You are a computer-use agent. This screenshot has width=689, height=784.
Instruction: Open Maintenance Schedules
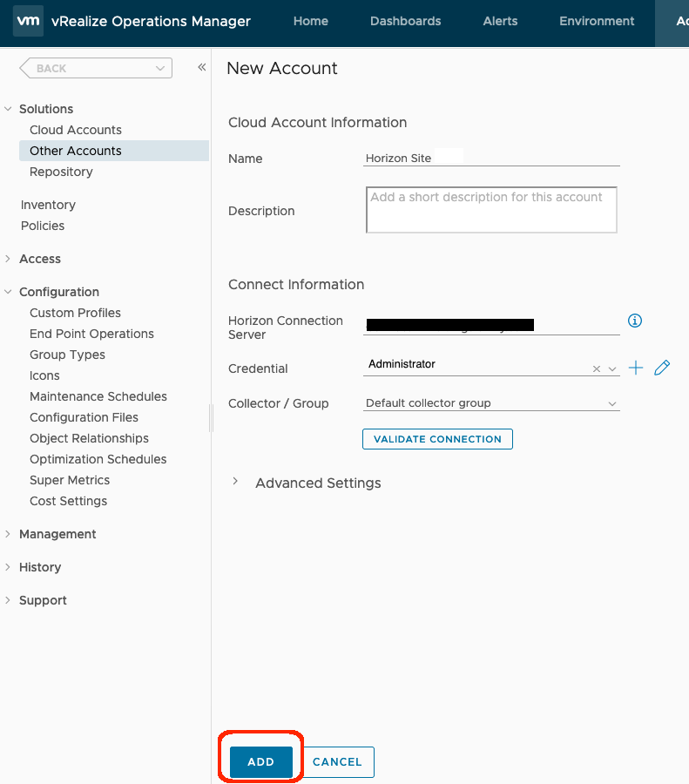point(98,396)
